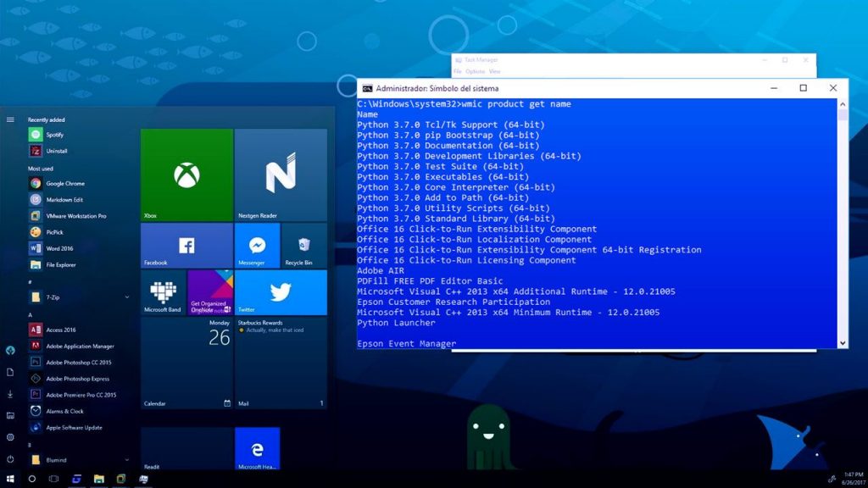Open the Microsoft Band tile

pyautogui.click(x=163, y=292)
